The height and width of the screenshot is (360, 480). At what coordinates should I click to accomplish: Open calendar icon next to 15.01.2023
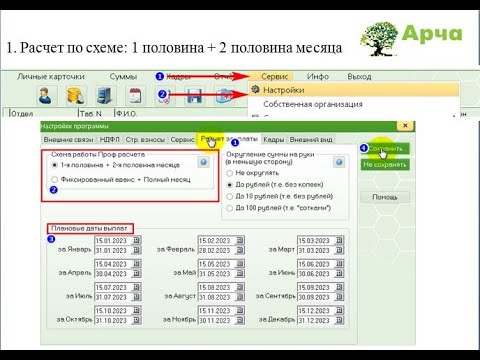[x=136, y=240]
